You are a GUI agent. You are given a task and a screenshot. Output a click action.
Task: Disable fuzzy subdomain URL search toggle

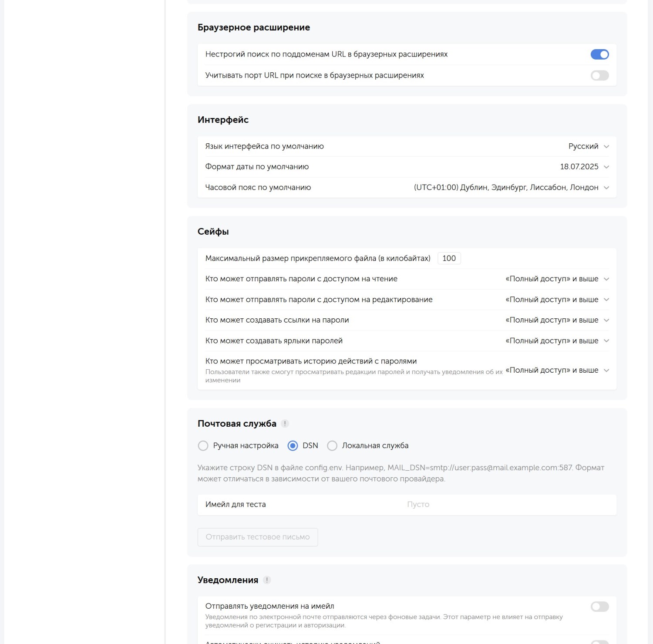[599, 54]
